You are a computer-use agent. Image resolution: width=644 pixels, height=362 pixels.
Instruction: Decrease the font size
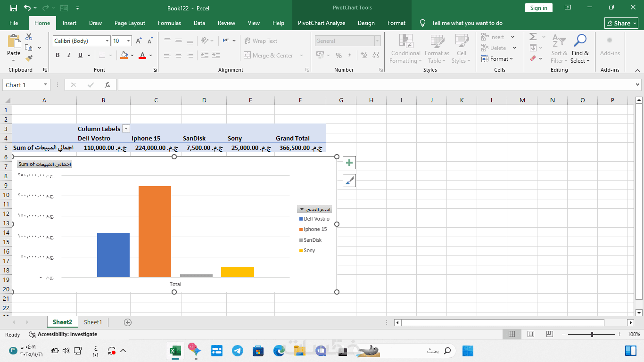coord(150,41)
